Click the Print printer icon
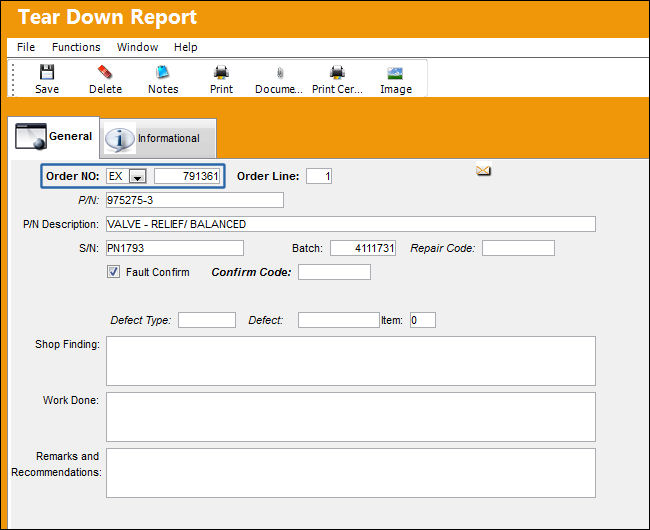This screenshot has width=650, height=530. click(221, 72)
